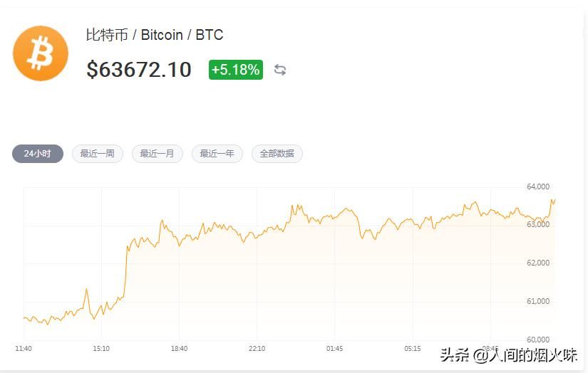Image resolution: width=588 pixels, height=373 pixels.
Task: Select the 24小时 time range tab
Action: pos(38,154)
